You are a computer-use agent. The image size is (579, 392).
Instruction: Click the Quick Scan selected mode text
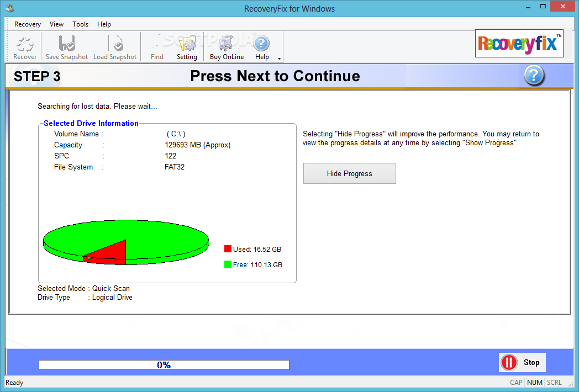[x=111, y=288]
